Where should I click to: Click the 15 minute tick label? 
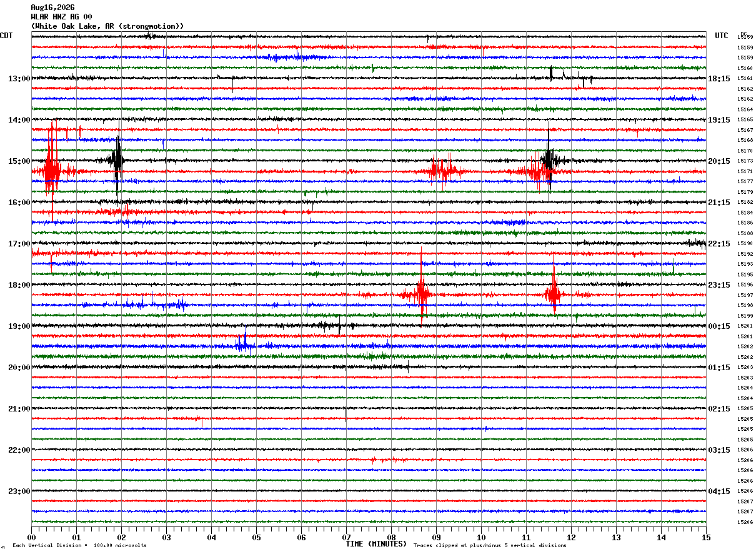705,538
